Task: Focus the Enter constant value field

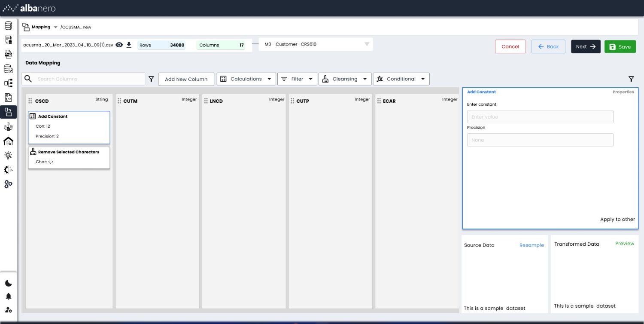Action: [x=540, y=117]
